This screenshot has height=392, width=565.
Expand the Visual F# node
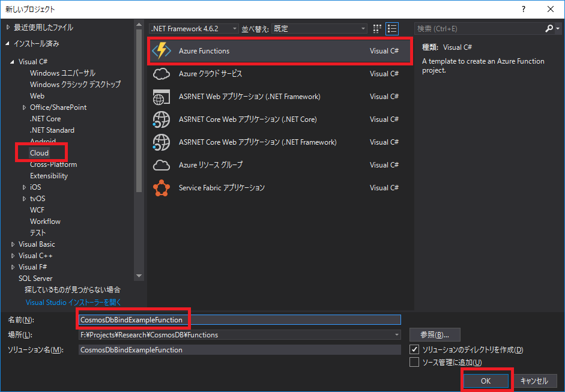click(13, 267)
